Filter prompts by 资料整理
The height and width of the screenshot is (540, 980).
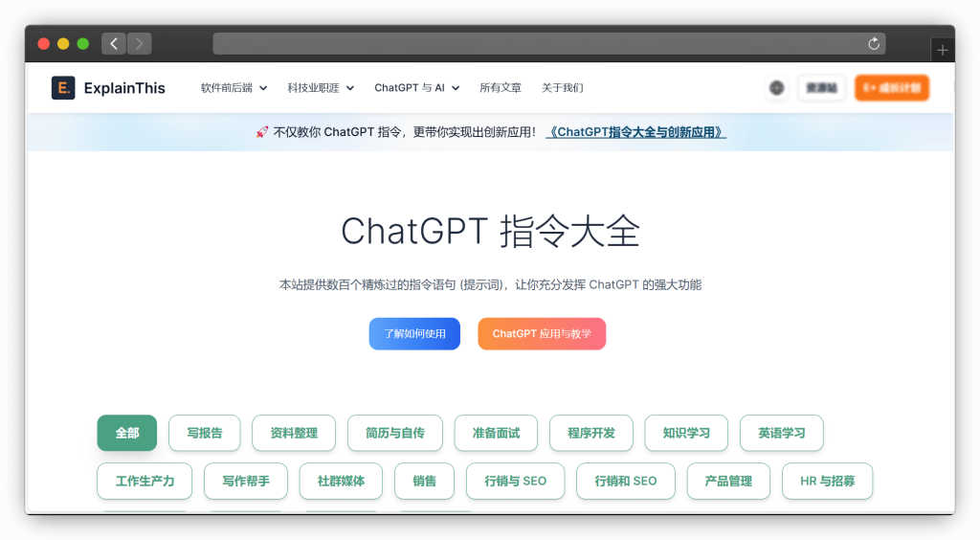[294, 433]
